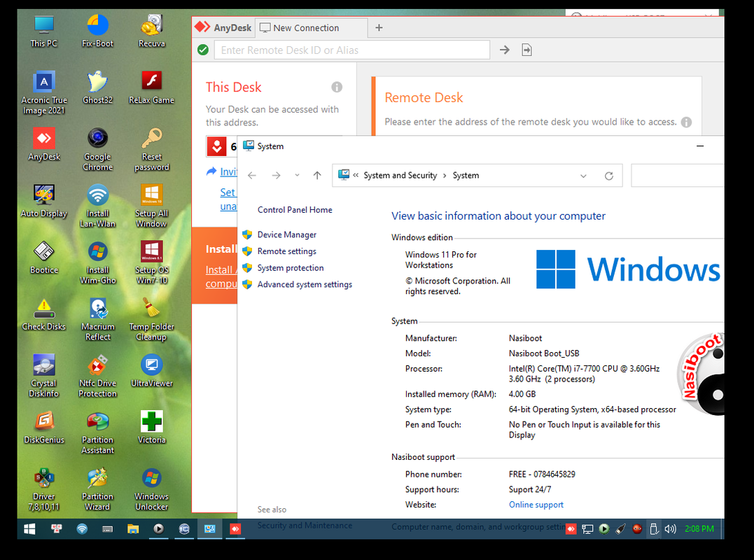Open Advanced system settings link
Screen dimensions: 754x560
point(305,285)
